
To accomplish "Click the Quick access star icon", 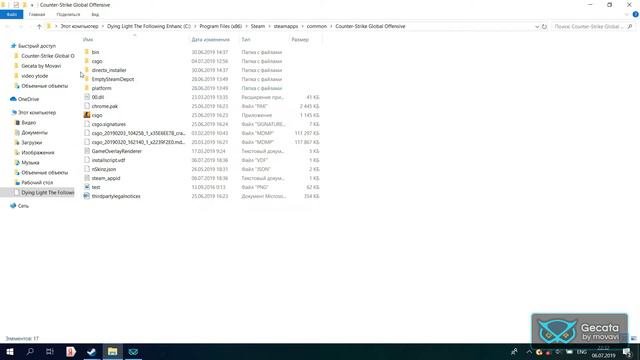I will click(13, 46).
